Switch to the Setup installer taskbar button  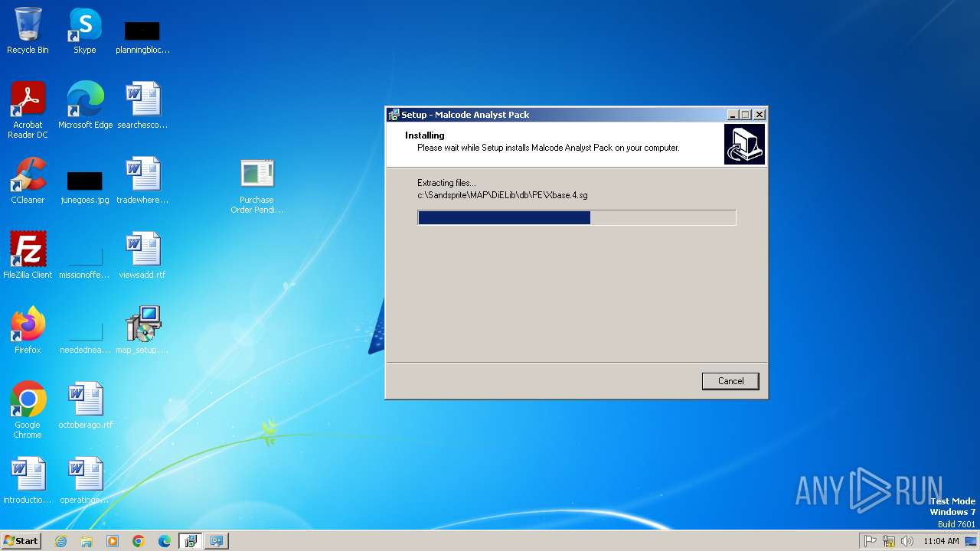tap(191, 541)
